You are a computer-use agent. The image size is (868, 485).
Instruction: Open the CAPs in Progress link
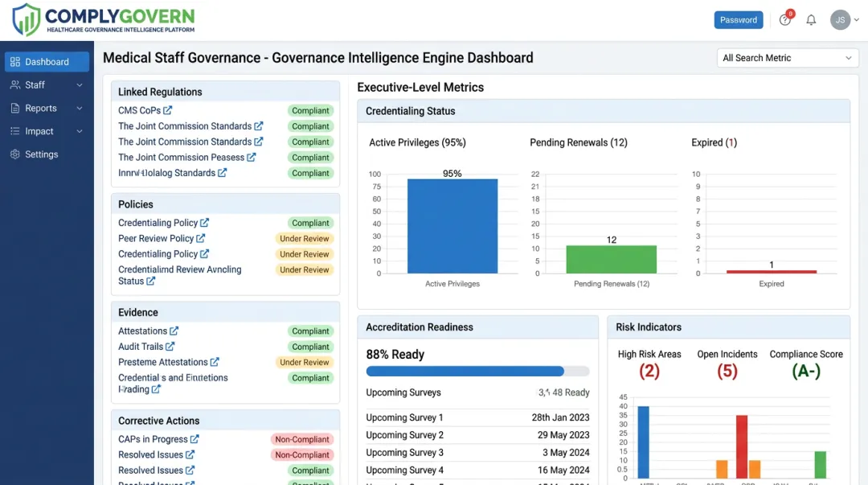(x=153, y=439)
